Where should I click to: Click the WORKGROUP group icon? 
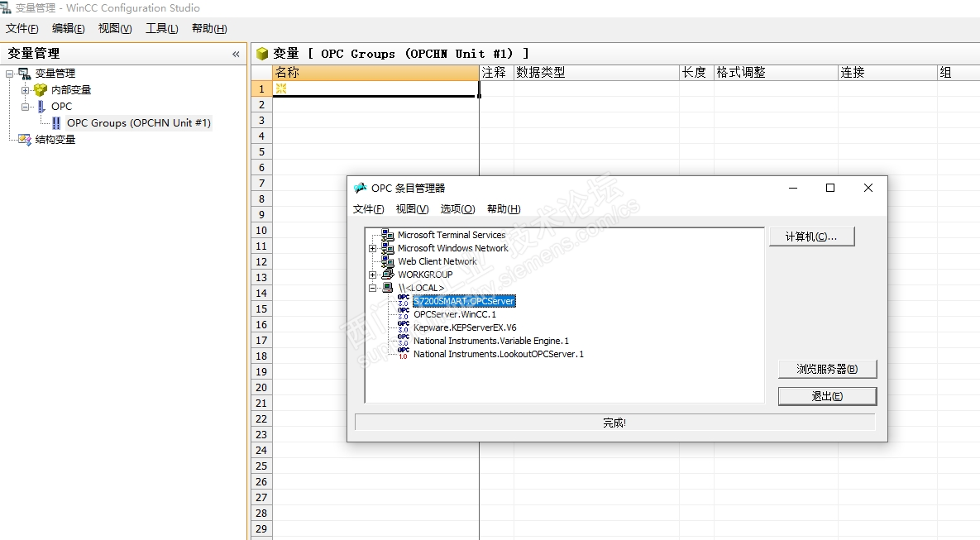tap(388, 275)
